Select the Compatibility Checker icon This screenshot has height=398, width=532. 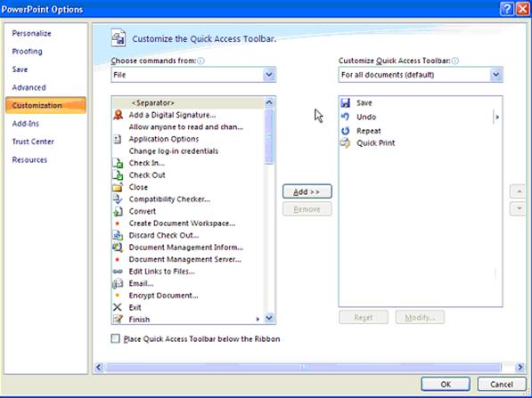click(118, 199)
